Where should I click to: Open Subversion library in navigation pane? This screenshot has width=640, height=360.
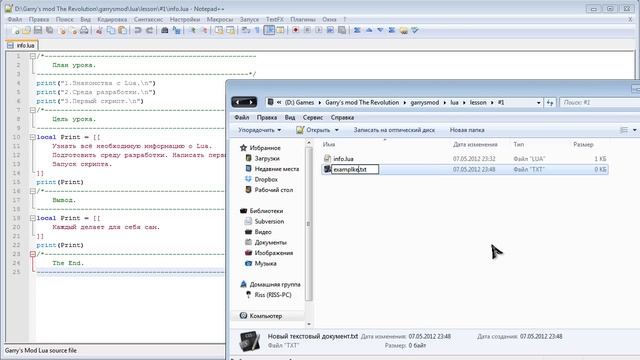click(x=269, y=222)
